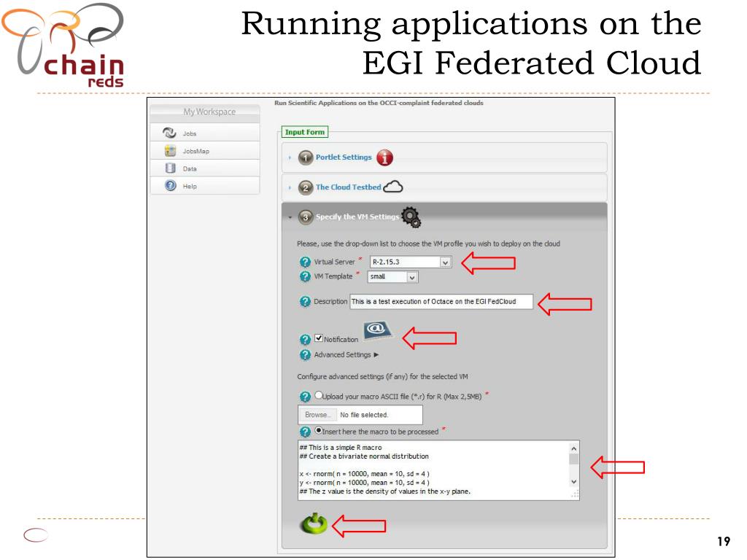Click the "No file selected." text
Image resolution: width=747 pixels, height=560 pixels.
tap(364, 415)
